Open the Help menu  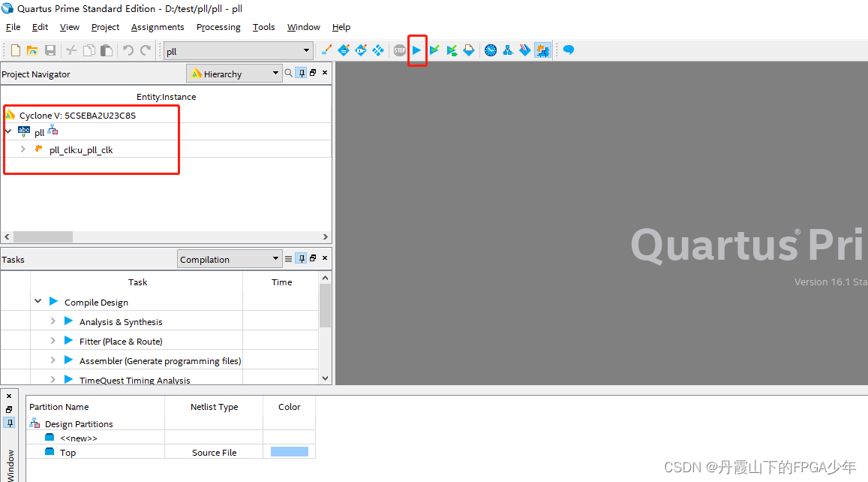[341, 27]
